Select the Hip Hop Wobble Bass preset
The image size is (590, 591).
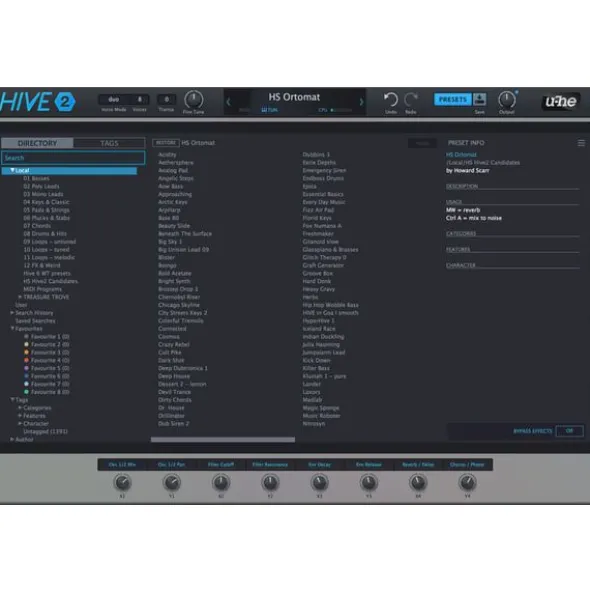click(x=331, y=305)
